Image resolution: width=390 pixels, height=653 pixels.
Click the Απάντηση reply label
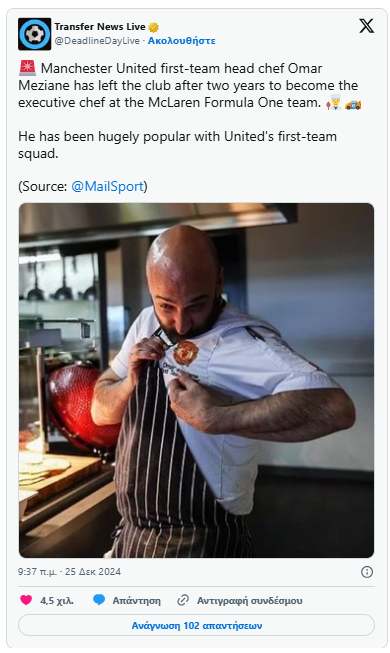coord(137,601)
